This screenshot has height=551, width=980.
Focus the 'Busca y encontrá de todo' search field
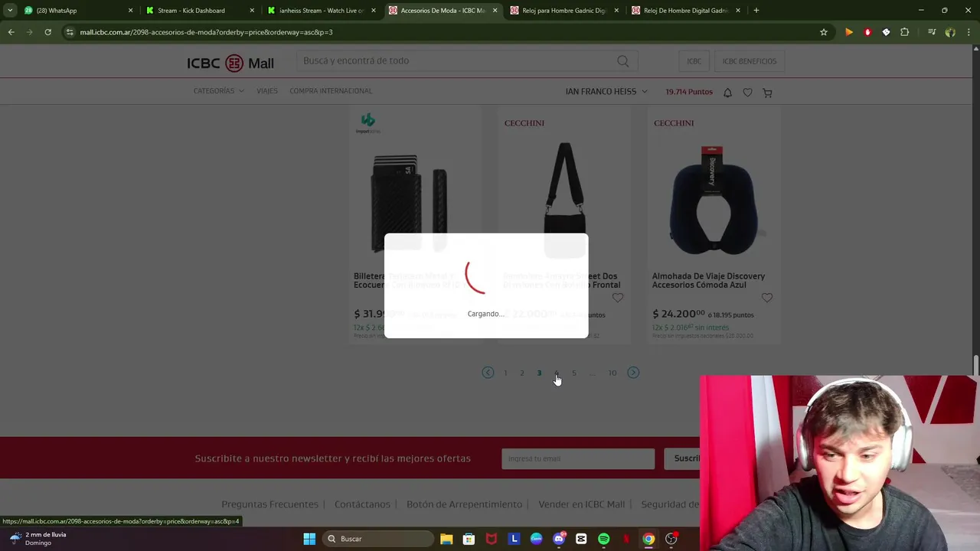click(x=467, y=61)
